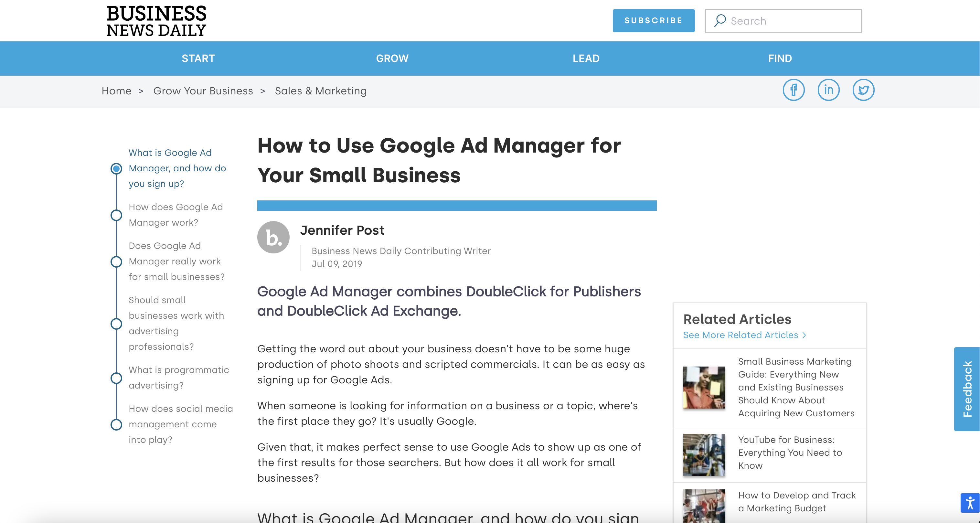
Task: Jump to 'How does social media management' section
Action: pyautogui.click(x=181, y=424)
